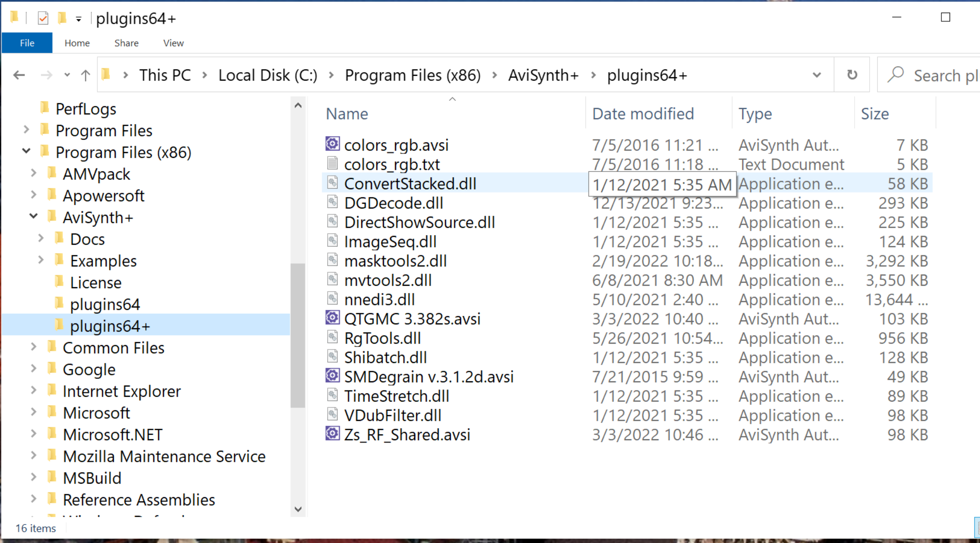The image size is (980, 543).
Task: Refresh the plugins64+ folder view
Action: click(x=852, y=75)
